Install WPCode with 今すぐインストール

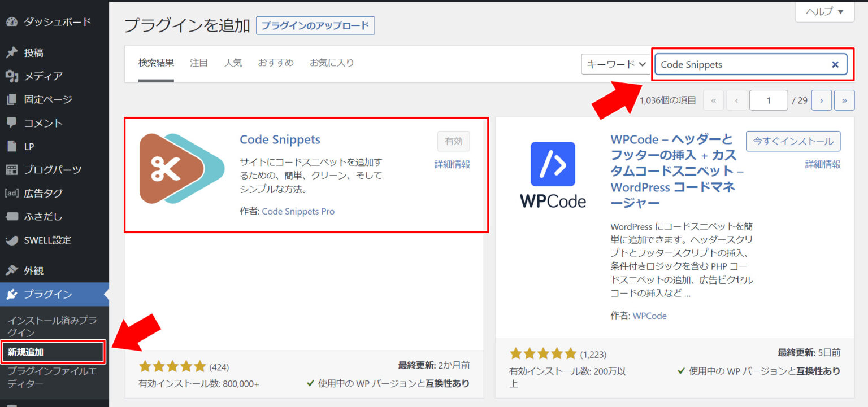click(x=793, y=141)
